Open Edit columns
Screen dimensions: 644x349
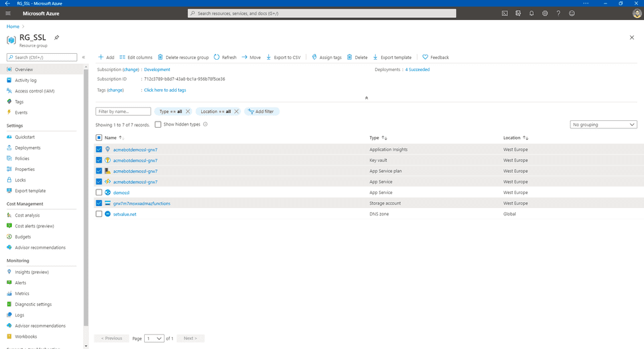pos(136,57)
